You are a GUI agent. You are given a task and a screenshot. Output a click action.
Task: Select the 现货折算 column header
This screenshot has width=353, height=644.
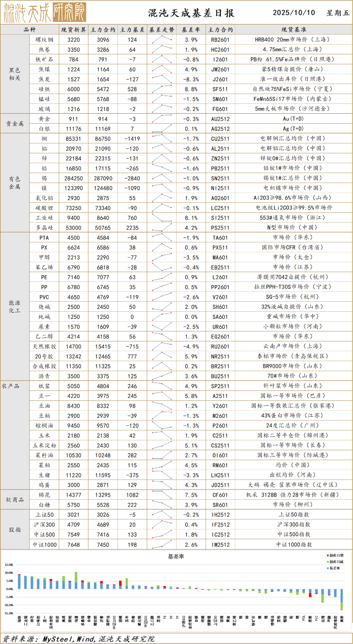(x=74, y=30)
